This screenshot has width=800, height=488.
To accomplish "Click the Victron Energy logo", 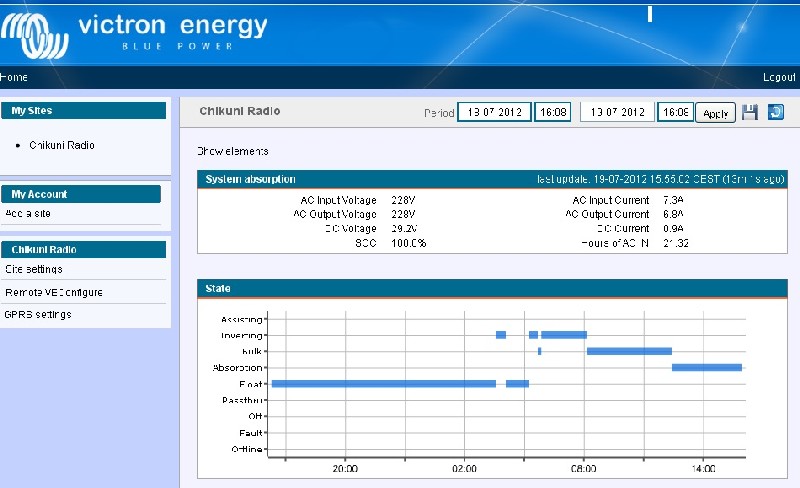I will (x=134, y=34).
